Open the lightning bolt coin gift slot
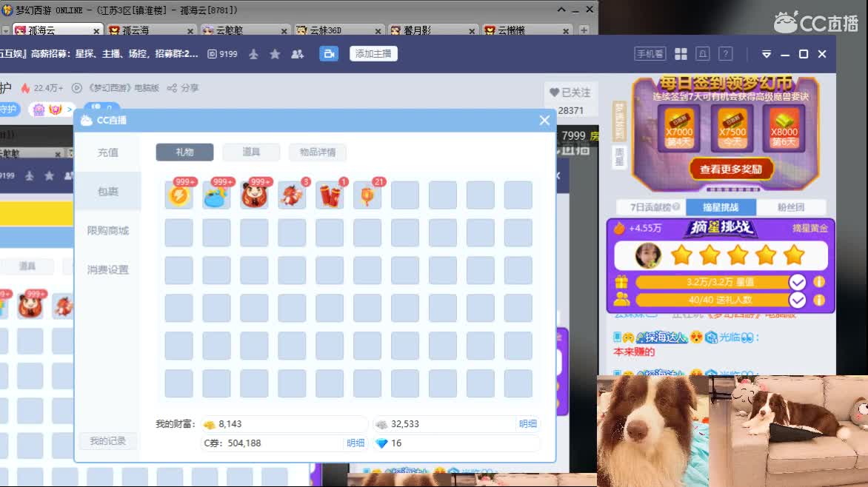This screenshot has width=868, height=487. [178, 195]
